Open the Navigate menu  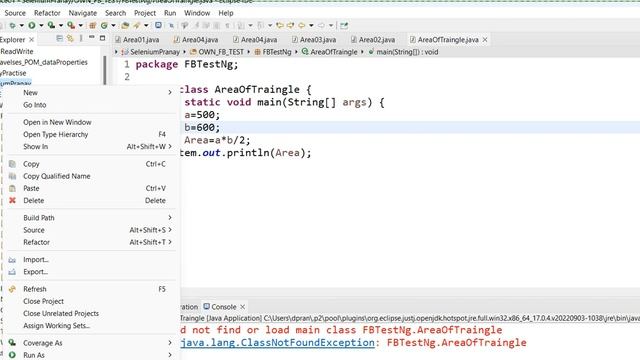click(x=82, y=13)
